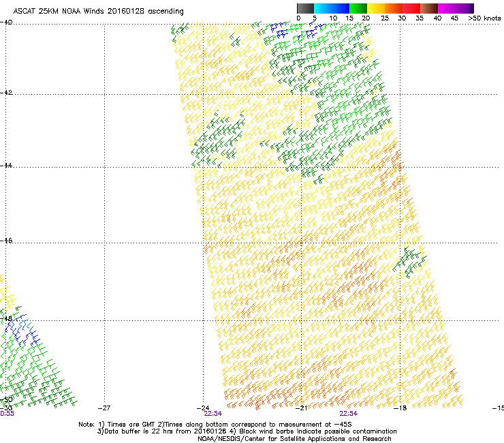504x443 pixels.
Task: Click the orange 25-30 knots legend band
Action: 394,8
